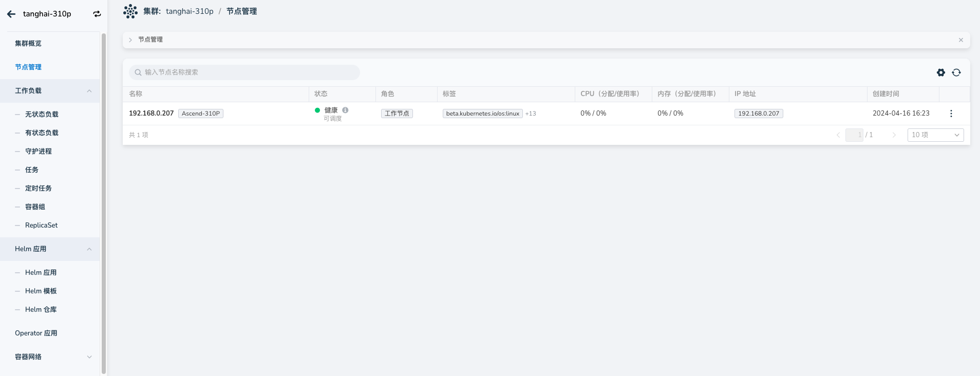Click the next page arrow in pagination

894,135
